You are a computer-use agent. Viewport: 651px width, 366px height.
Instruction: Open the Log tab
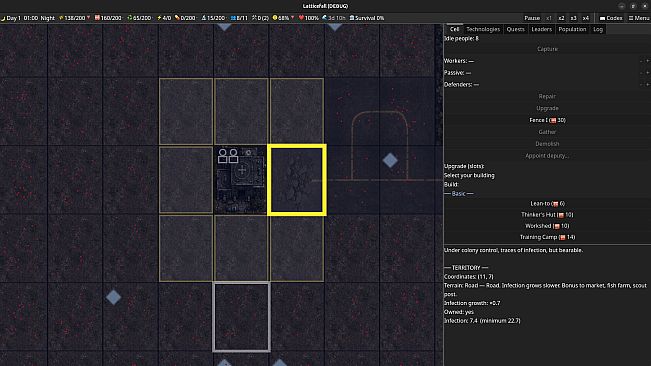[598, 29]
